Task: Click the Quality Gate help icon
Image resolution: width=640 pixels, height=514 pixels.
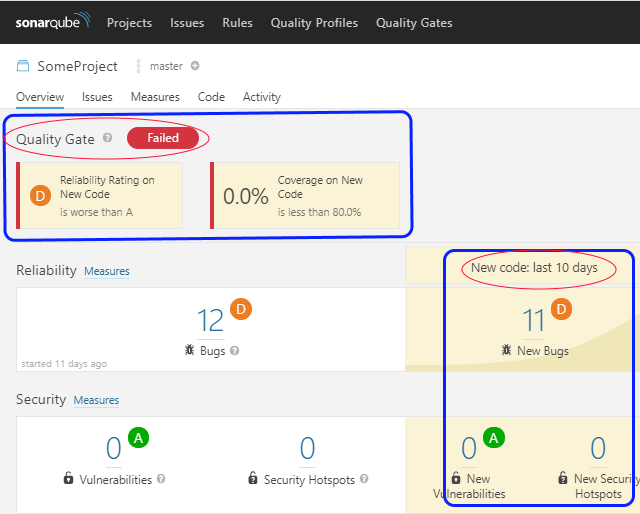Action: [x=108, y=139]
